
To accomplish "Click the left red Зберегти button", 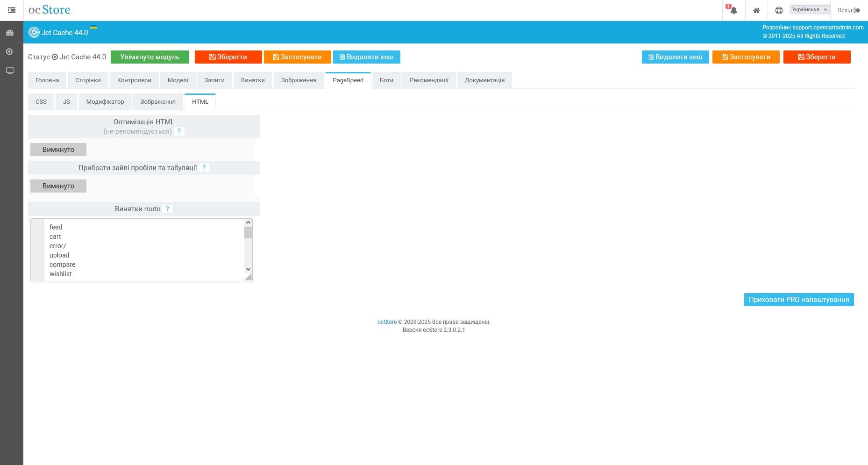I will pos(228,57).
